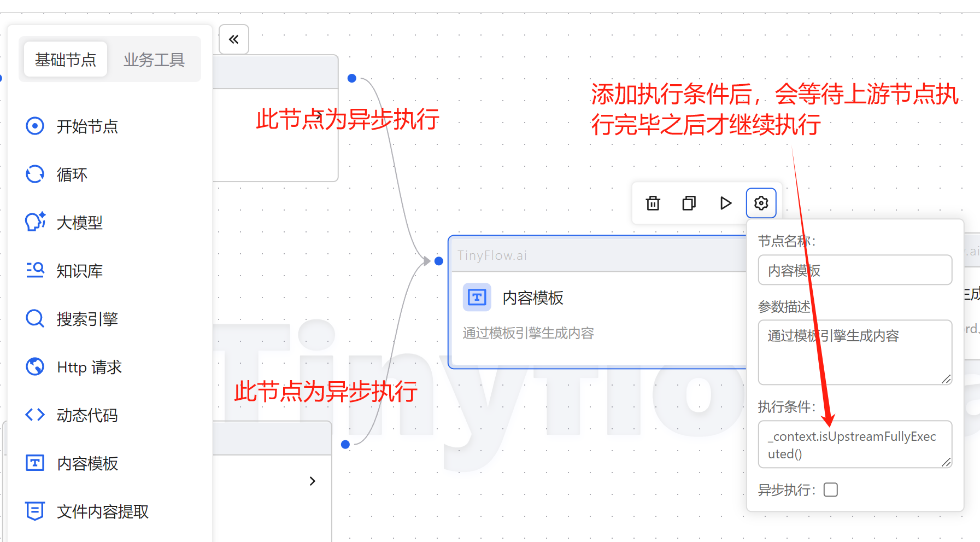Click the 大模型 LLM icon
This screenshot has height=542, width=980.
35,223
